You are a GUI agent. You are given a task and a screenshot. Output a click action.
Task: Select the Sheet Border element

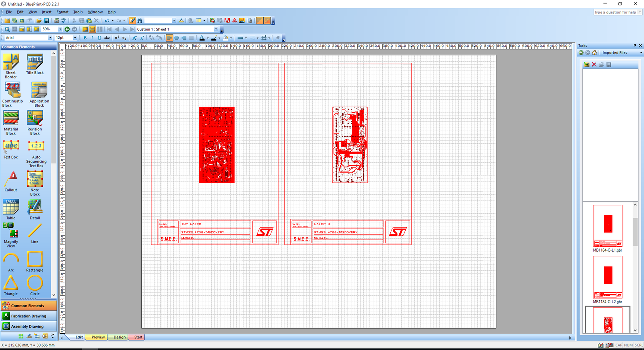coord(11,66)
